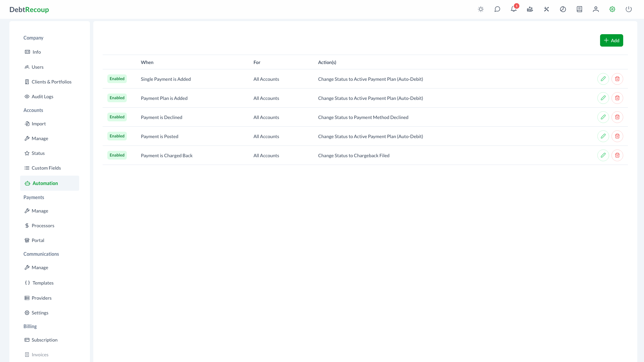The image size is (644, 362).
Task: Delete the Payment Plan is Added rule
Action: click(x=617, y=98)
